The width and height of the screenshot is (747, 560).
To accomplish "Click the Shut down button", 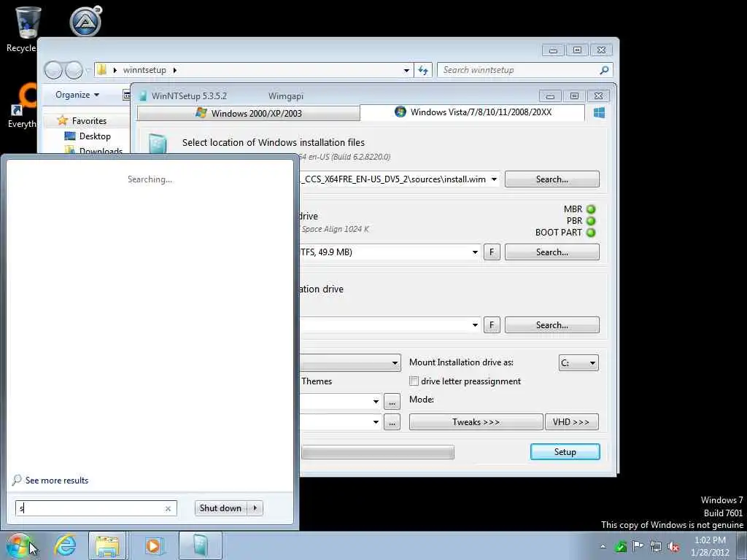I will click(x=221, y=508).
